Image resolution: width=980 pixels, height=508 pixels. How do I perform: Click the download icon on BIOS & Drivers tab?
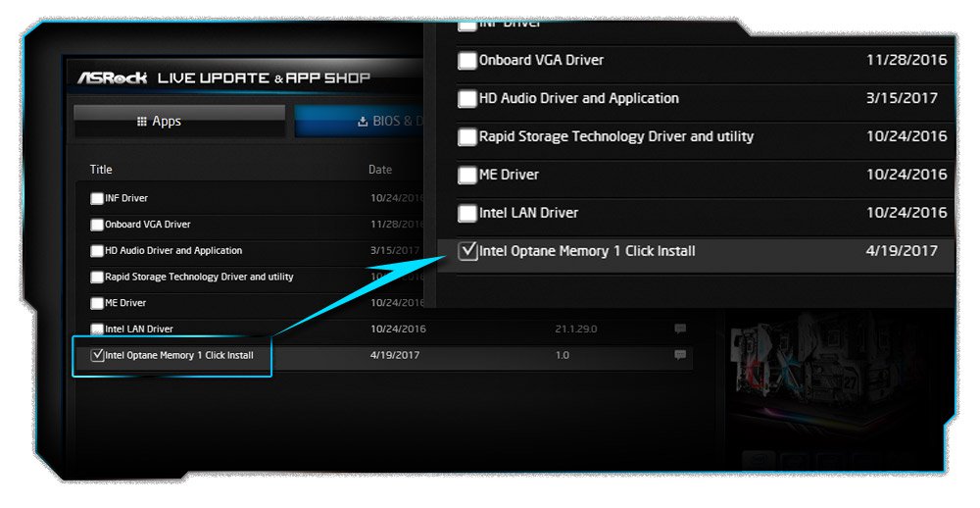(363, 122)
